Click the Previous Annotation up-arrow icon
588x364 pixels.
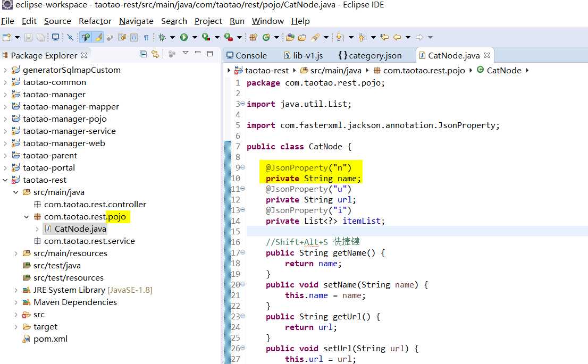click(362, 37)
